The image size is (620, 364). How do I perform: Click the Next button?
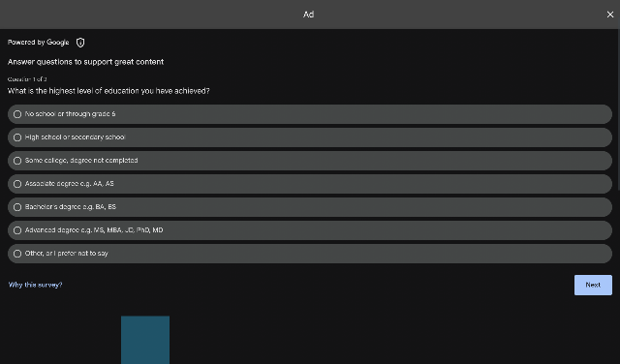coord(593,285)
